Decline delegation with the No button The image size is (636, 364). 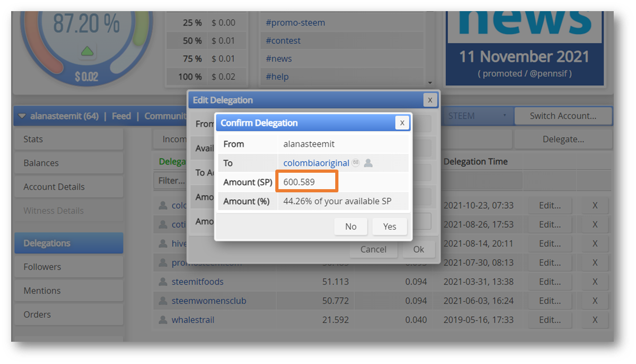tap(351, 227)
